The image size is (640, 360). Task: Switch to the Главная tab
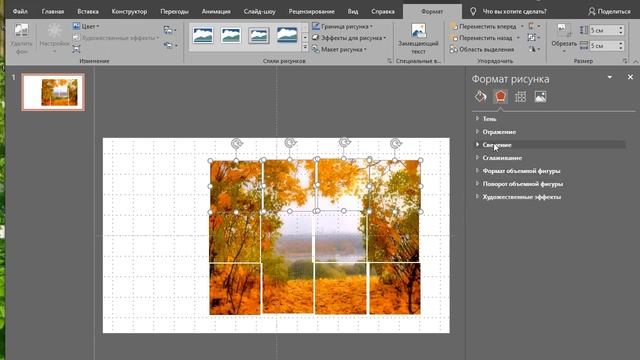click(53, 11)
